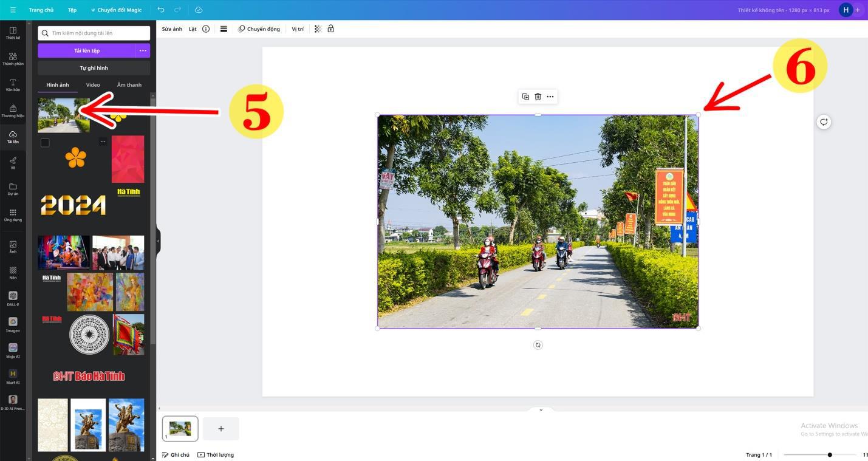The width and height of the screenshot is (868, 461).
Task: Open the DALL·E app in sidebar
Action: [13, 298]
